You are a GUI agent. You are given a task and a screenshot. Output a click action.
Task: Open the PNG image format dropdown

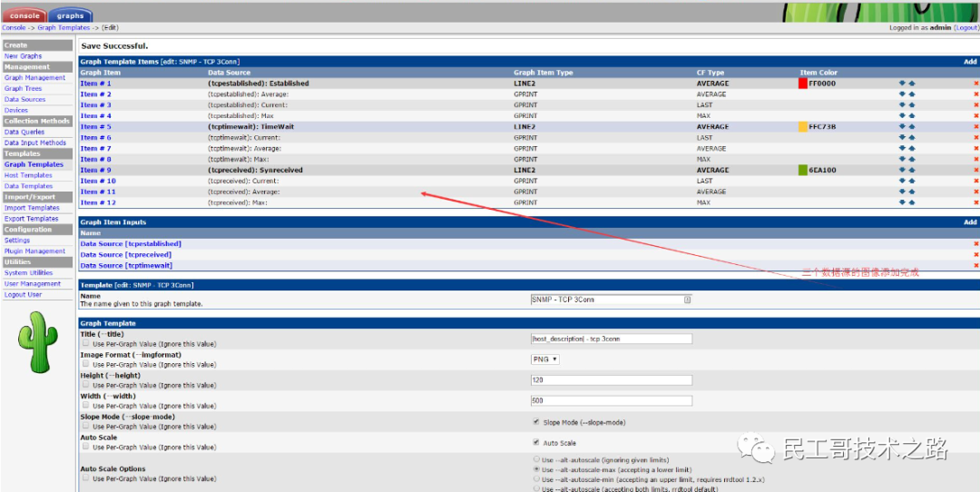coord(545,359)
